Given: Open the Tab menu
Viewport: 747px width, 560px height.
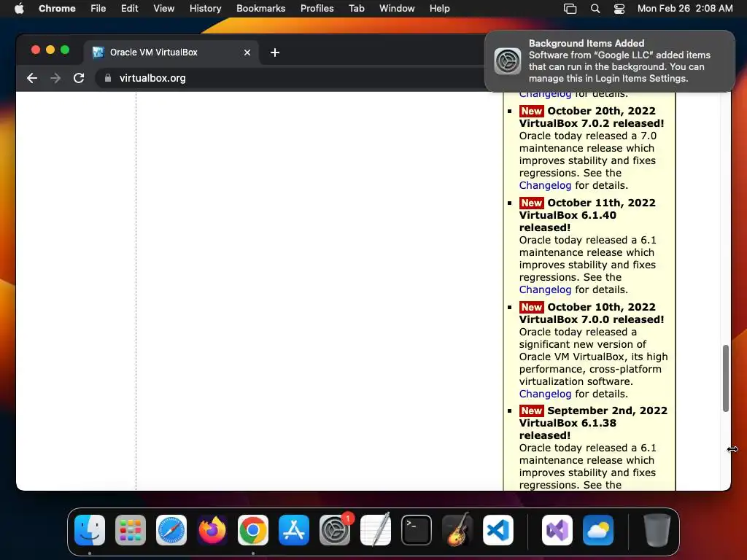Looking at the screenshot, I should 356,8.
